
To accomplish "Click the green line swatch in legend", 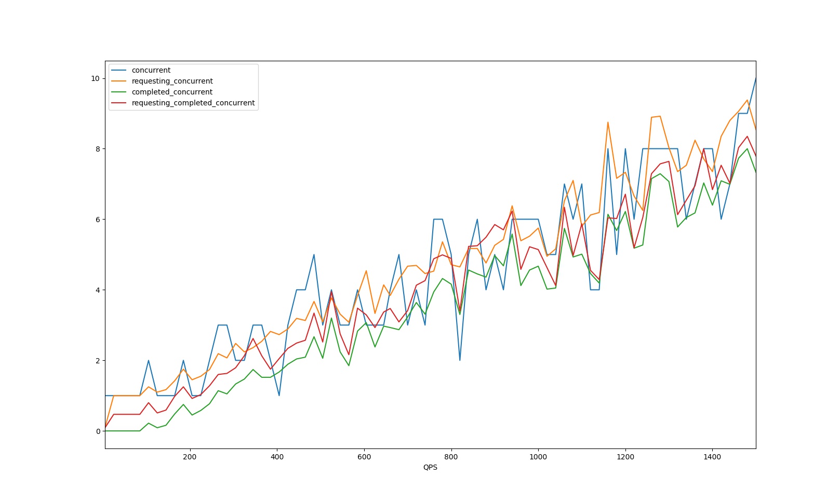I will [x=119, y=92].
